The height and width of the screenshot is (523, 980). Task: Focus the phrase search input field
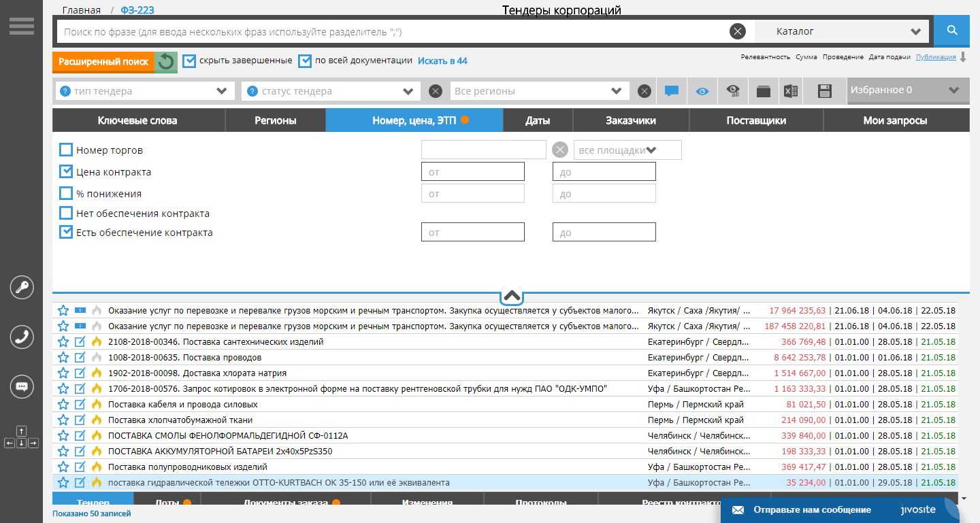(393, 31)
